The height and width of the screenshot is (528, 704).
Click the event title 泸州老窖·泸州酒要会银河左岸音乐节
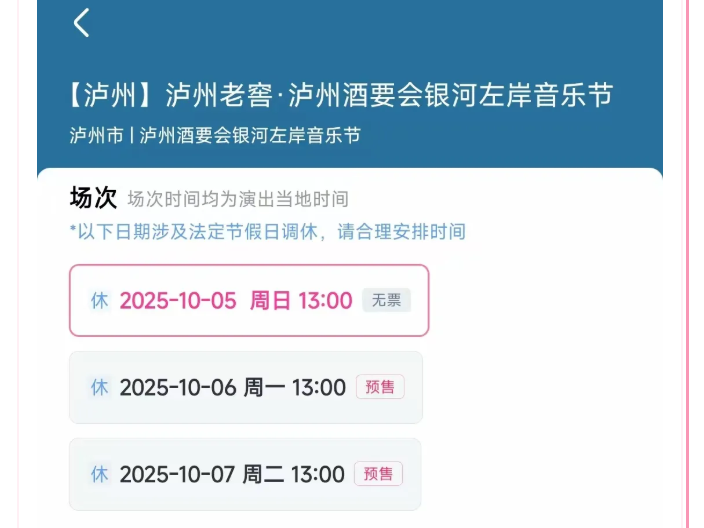point(389,96)
